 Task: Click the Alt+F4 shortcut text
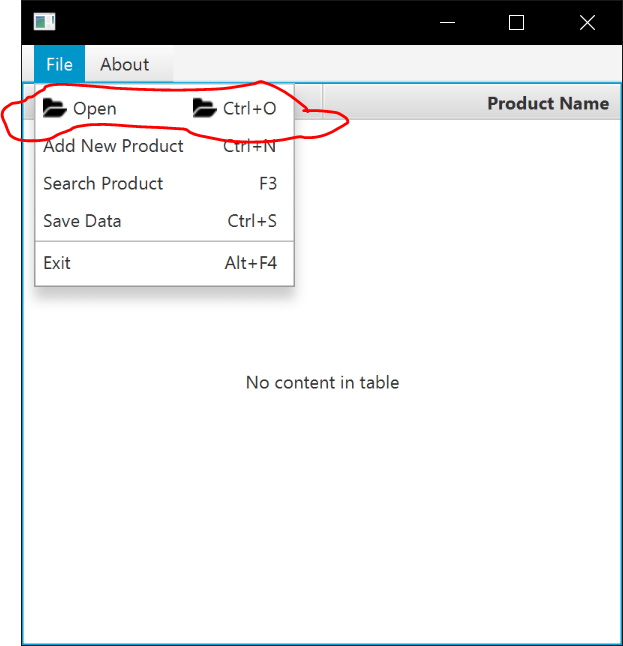[251, 263]
